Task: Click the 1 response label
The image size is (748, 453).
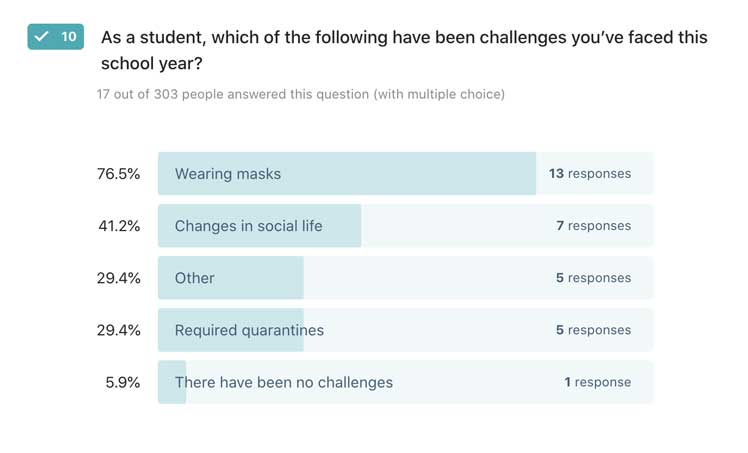Action: tap(598, 382)
